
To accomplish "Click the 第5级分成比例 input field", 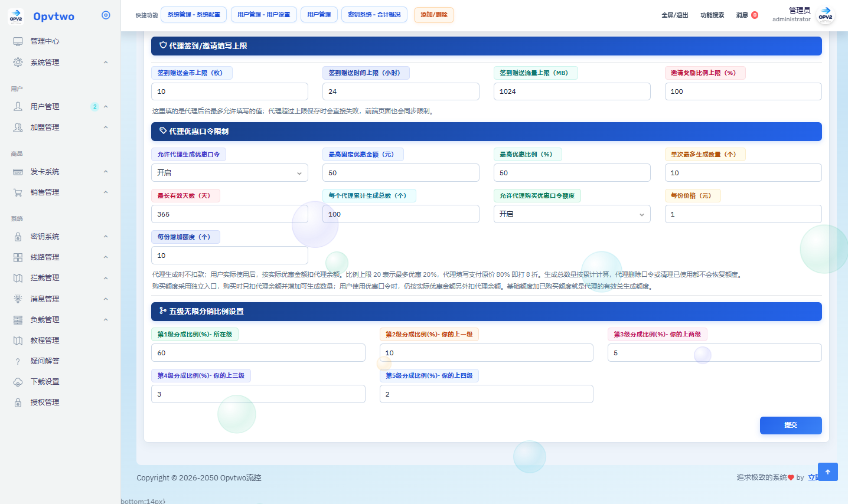I will (487, 394).
